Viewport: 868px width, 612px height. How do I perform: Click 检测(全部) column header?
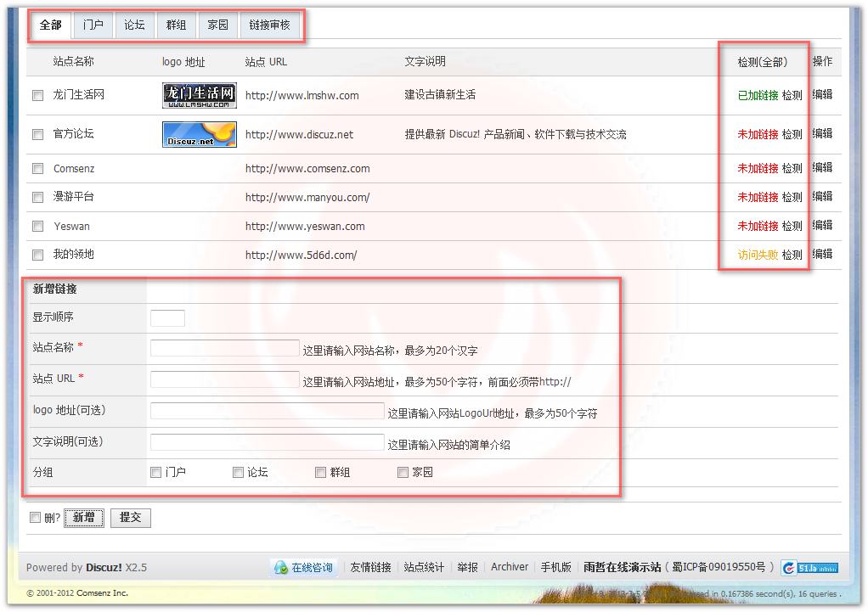click(763, 62)
